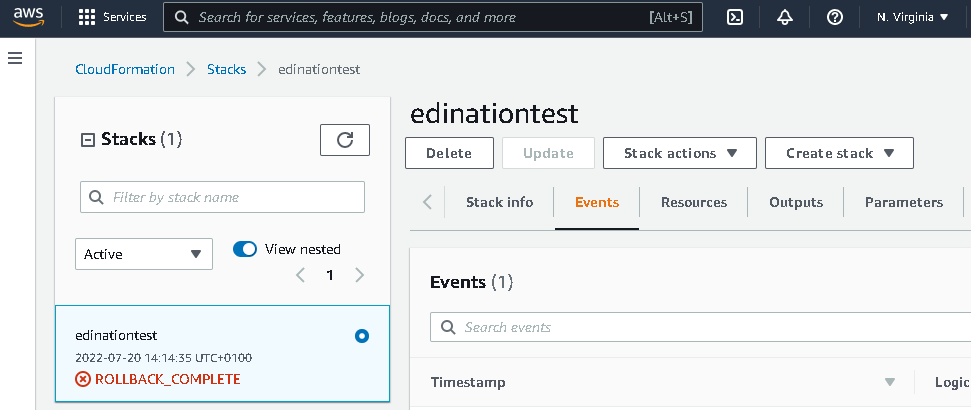Switch to the Stack info tab
Screen dimensions: 971x410
coord(499,203)
